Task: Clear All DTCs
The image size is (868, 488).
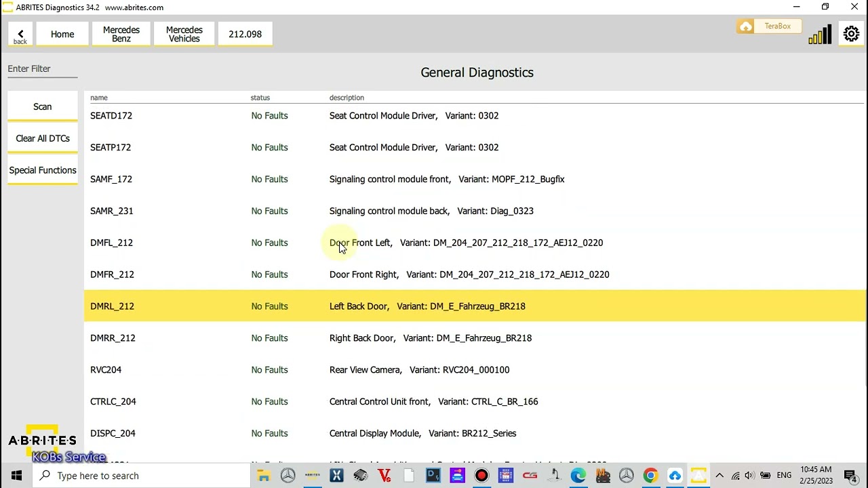Action: pos(43,138)
